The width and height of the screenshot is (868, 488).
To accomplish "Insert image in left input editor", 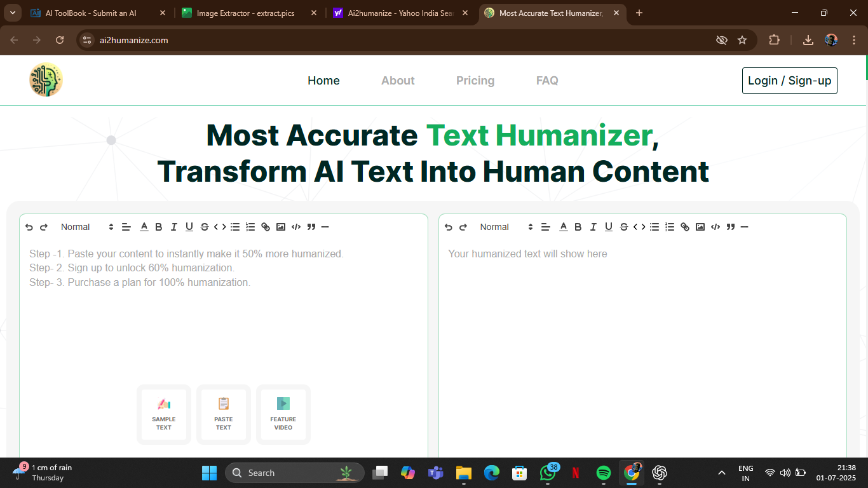I will (x=281, y=227).
